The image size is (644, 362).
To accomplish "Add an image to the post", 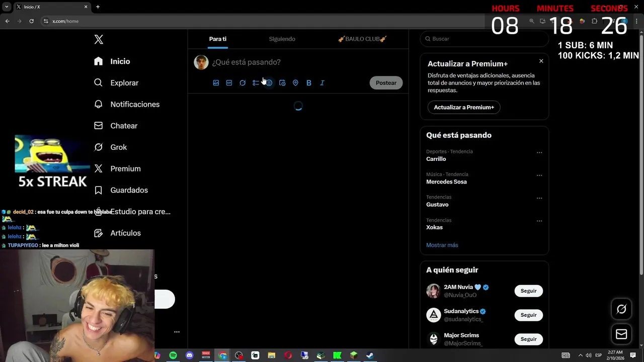I will 216,83.
